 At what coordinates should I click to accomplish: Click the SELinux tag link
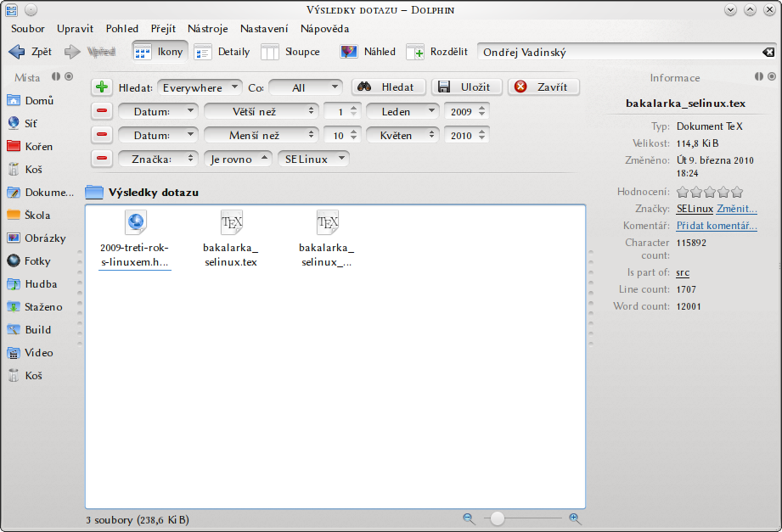(x=695, y=209)
